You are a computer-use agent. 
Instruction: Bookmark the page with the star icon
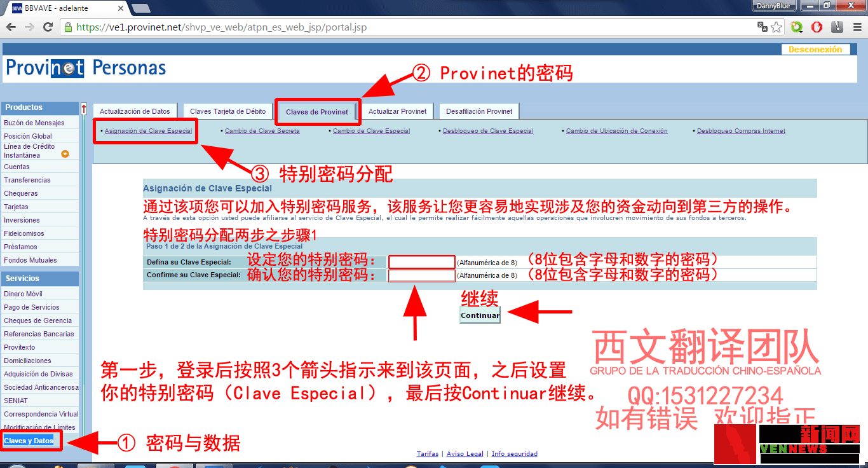point(776,27)
